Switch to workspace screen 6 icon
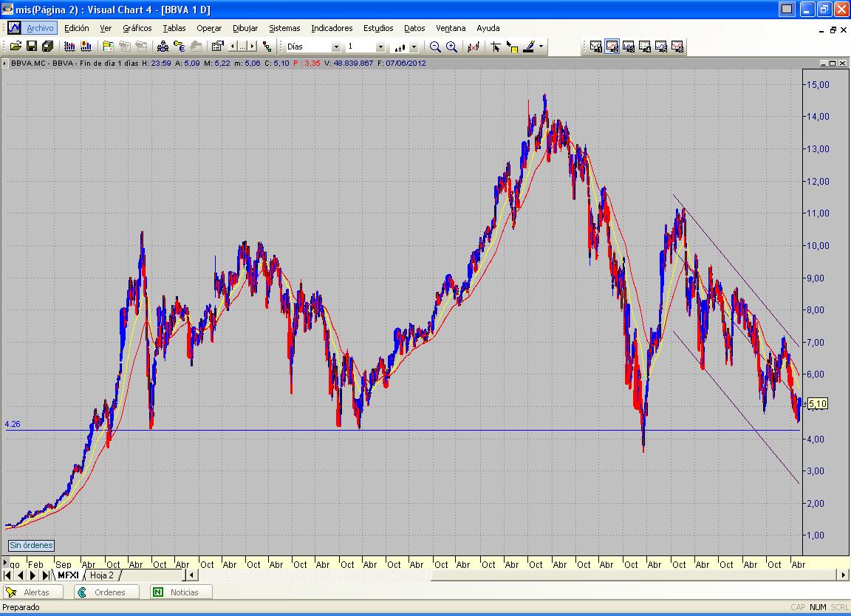This screenshot has height=616, width=851. point(677,47)
